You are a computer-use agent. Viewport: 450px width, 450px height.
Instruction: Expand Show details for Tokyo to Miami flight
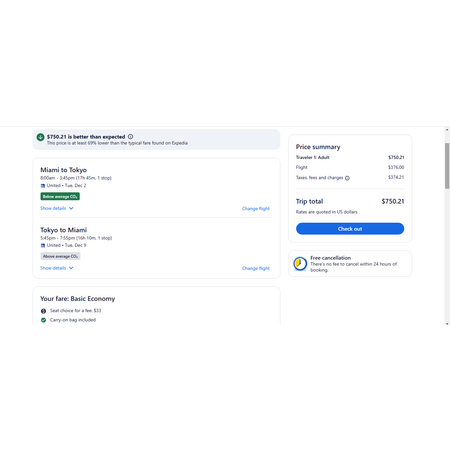[x=57, y=268]
